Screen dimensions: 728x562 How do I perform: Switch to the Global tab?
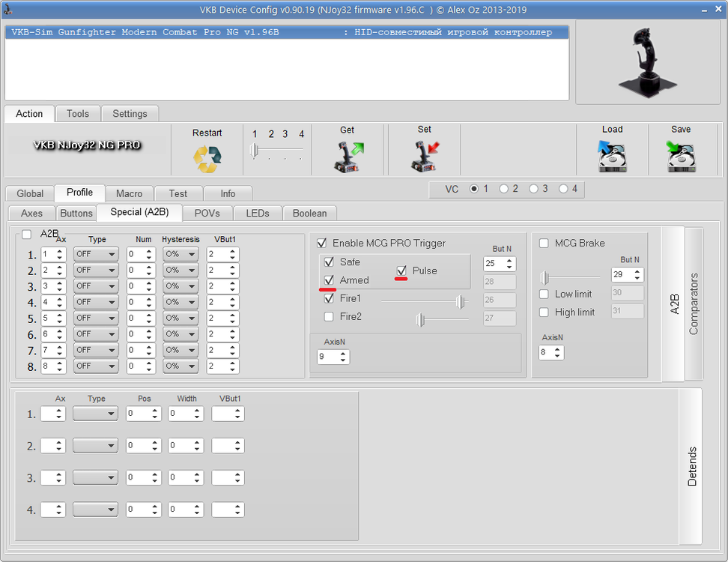click(x=30, y=193)
